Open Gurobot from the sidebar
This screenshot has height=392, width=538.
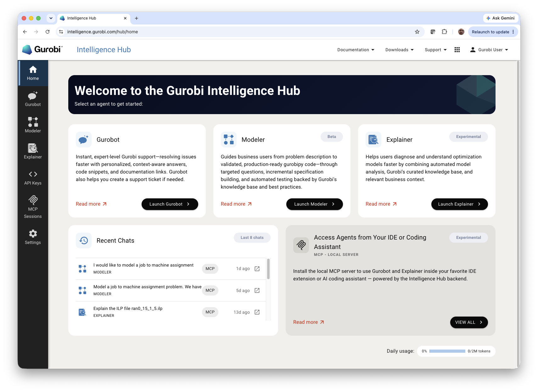point(33,99)
